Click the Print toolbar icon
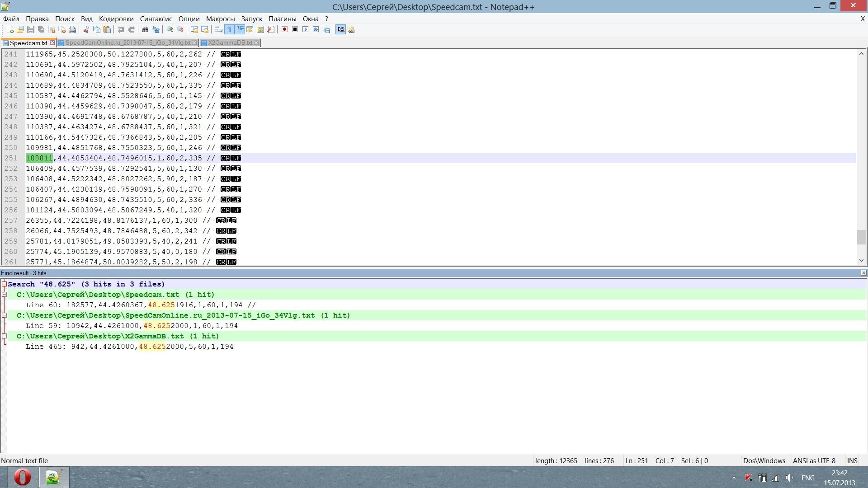Screen dimensions: 868x488 tap(72, 30)
